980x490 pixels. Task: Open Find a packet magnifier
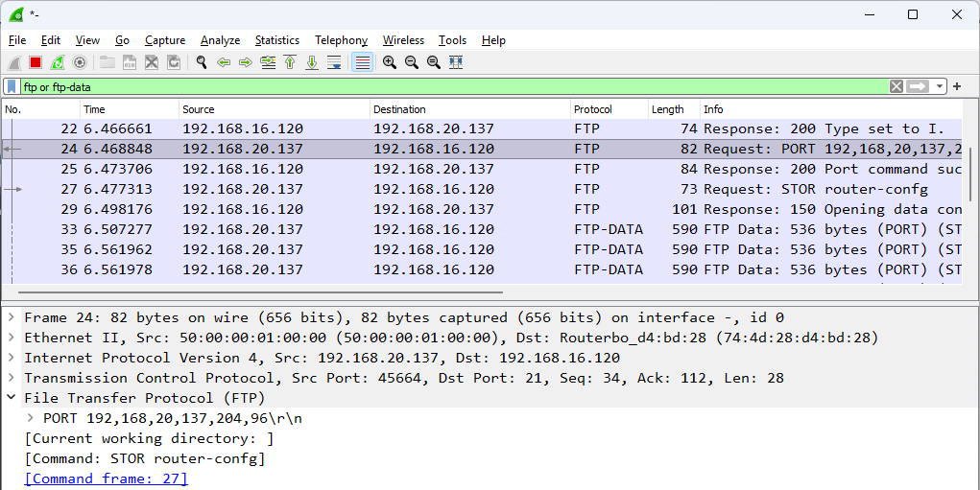click(202, 62)
